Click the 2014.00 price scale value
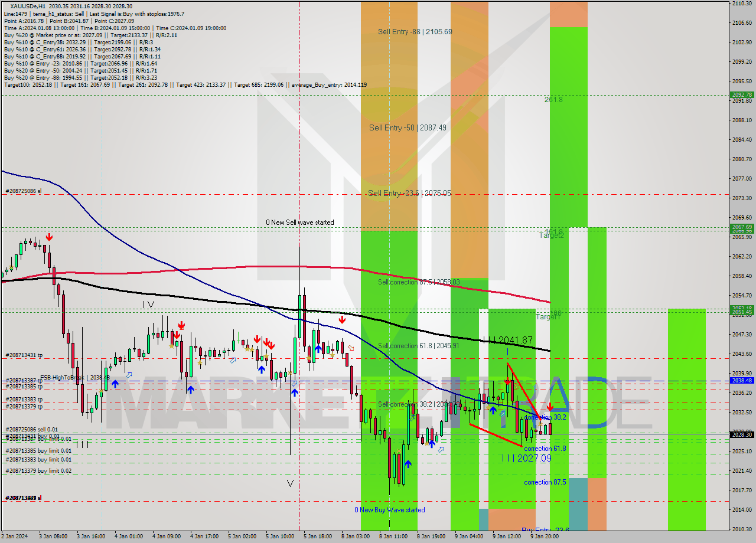The image size is (756, 543). click(x=741, y=509)
